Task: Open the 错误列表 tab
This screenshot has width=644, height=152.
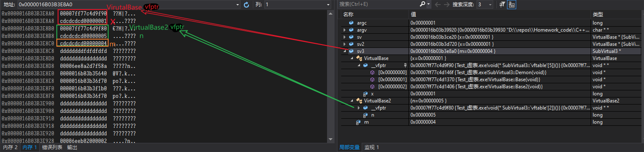Action: (52, 147)
